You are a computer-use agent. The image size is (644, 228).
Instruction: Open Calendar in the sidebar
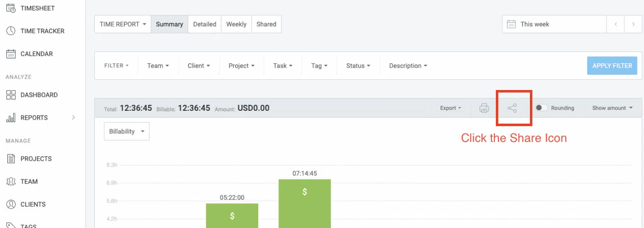(x=36, y=53)
